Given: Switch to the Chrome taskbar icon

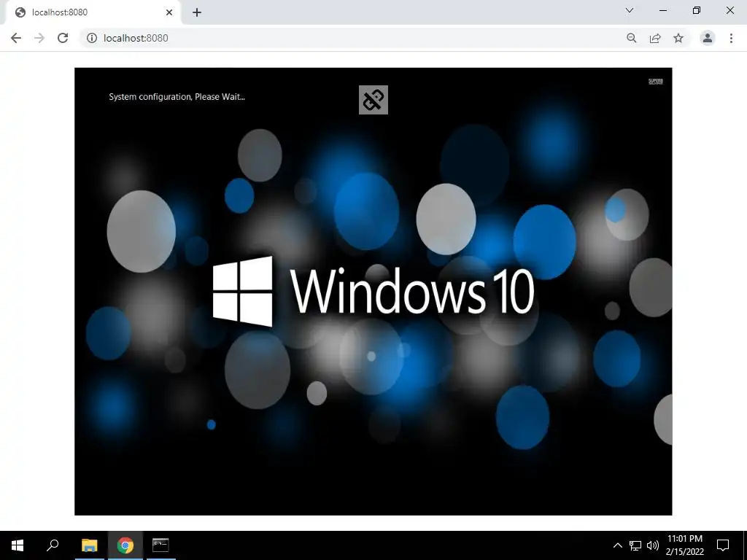Looking at the screenshot, I should (125, 545).
